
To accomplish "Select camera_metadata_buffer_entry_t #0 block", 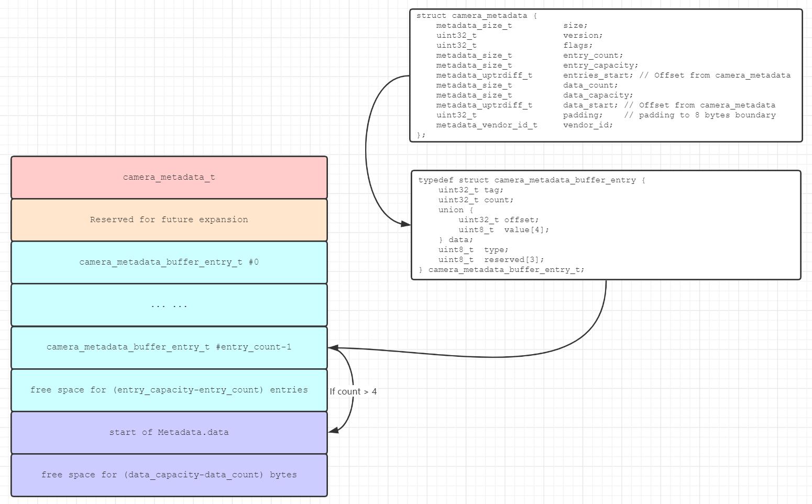I will [x=169, y=262].
